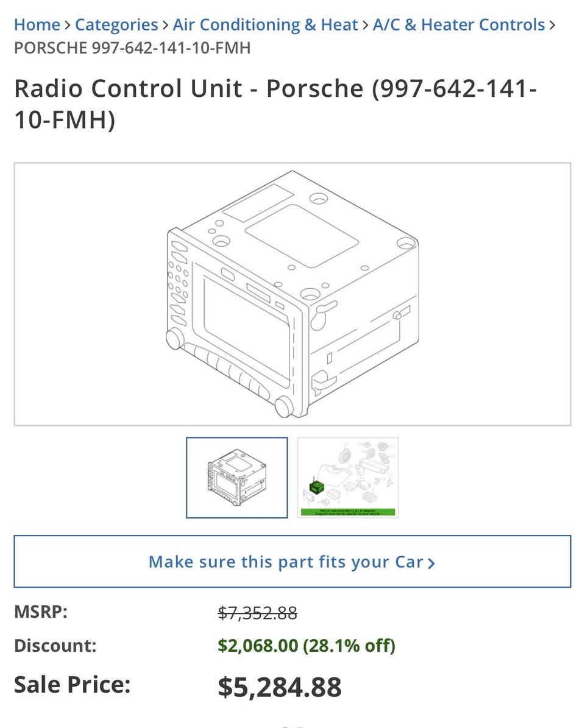The height and width of the screenshot is (728, 585).
Task: Click the Sale Price label
Action: pos(73,684)
